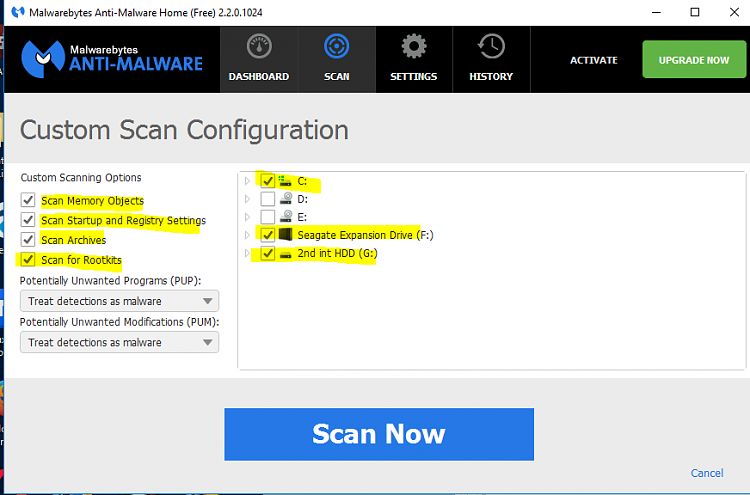This screenshot has width=750, height=495.
Task: Start the scan with Scan Now
Action: coord(379,434)
